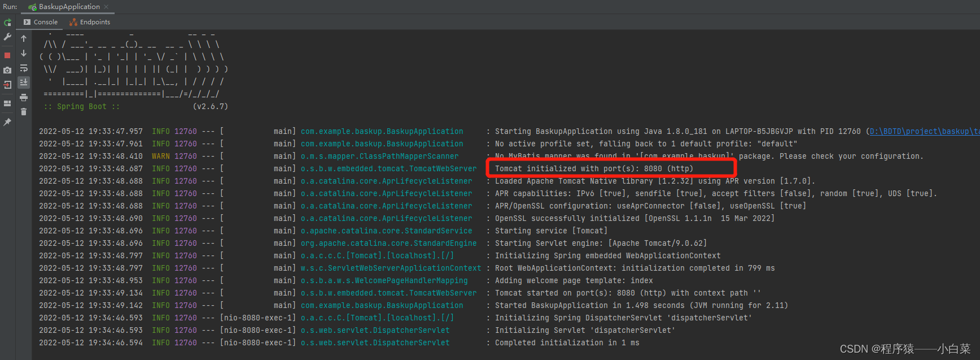
Task: Click the Spring leaf icon on run tab
Action: coord(33,7)
